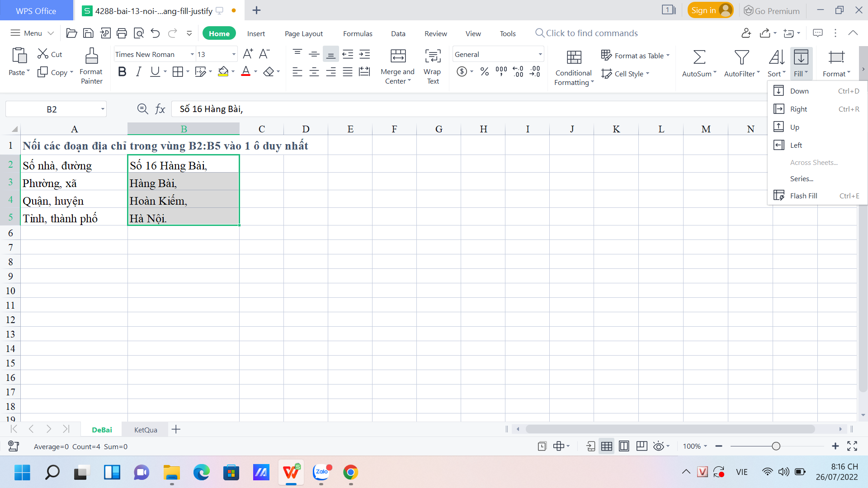The image size is (868, 488).
Task: Toggle bold formatting
Action: coord(122,71)
